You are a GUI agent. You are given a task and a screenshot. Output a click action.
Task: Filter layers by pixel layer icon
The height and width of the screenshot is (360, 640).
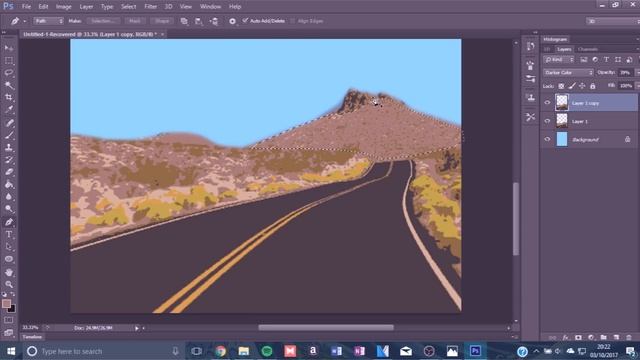584,60
